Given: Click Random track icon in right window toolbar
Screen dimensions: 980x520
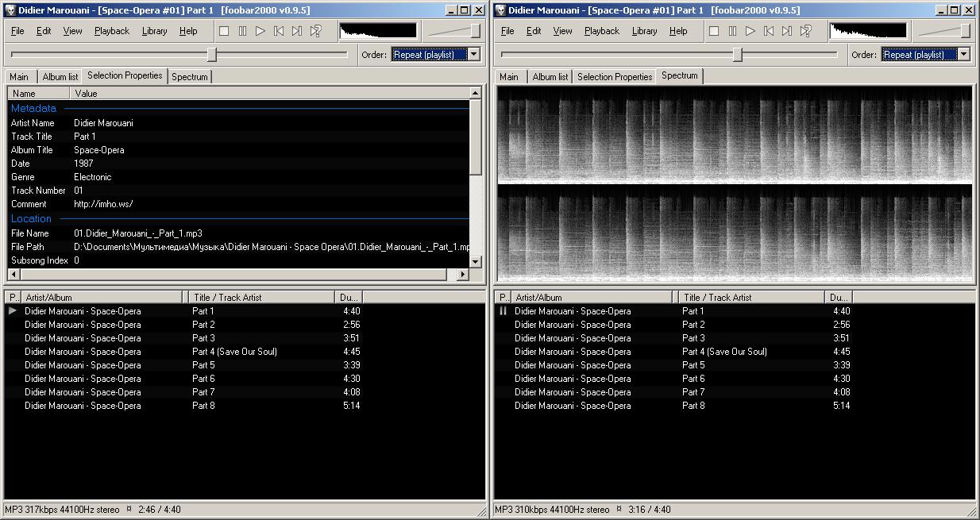Looking at the screenshot, I should pyautogui.click(x=805, y=31).
